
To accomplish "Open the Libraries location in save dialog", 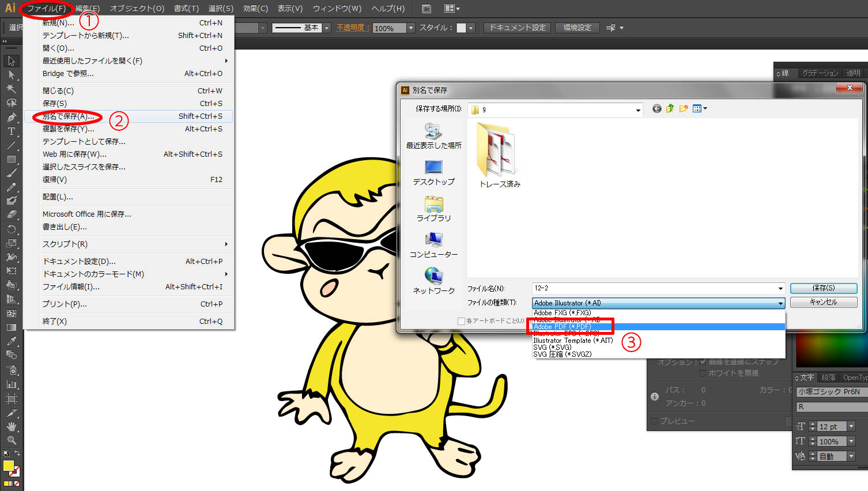I will click(433, 209).
